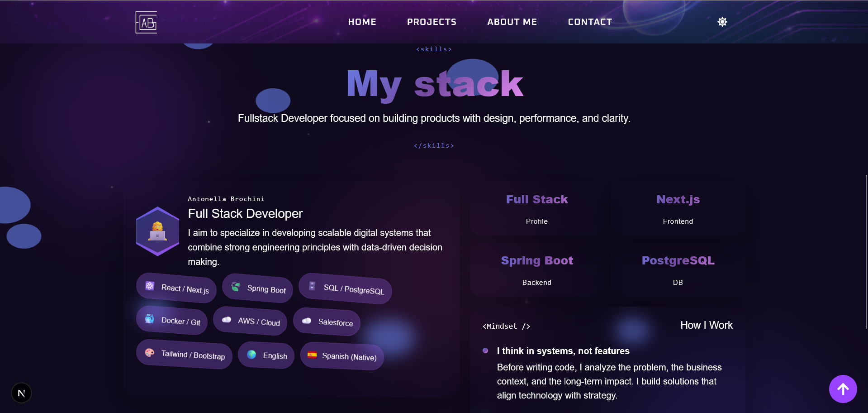Expand the Full Stack Profile card
This screenshot has height=413, width=868.
[536, 208]
